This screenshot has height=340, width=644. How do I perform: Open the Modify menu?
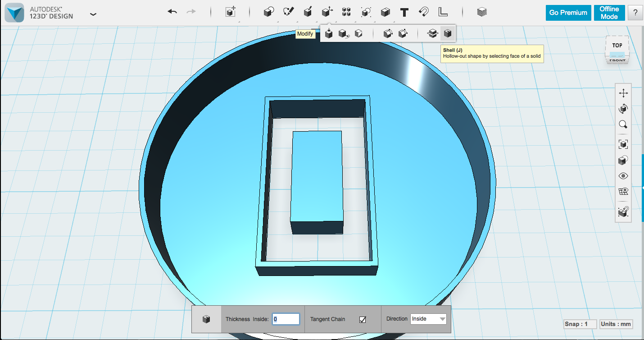[327, 12]
